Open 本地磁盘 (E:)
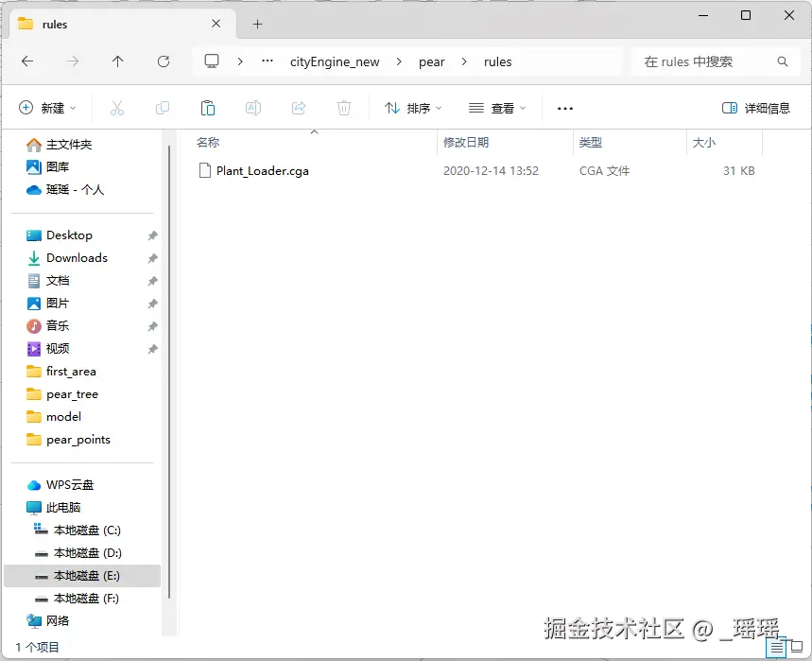The width and height of the screenshot is (812, 661). pos(77,576)
